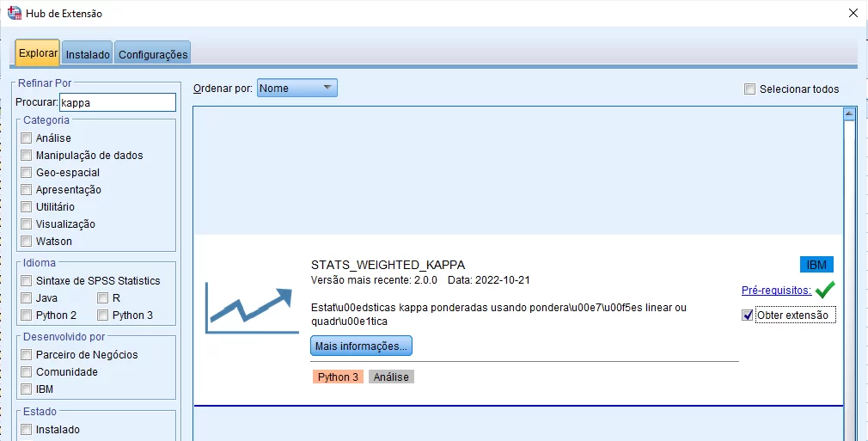This screenshot has width=868, height=441.
Task: Switch to the Explorar tab
Action: (38, 53)
